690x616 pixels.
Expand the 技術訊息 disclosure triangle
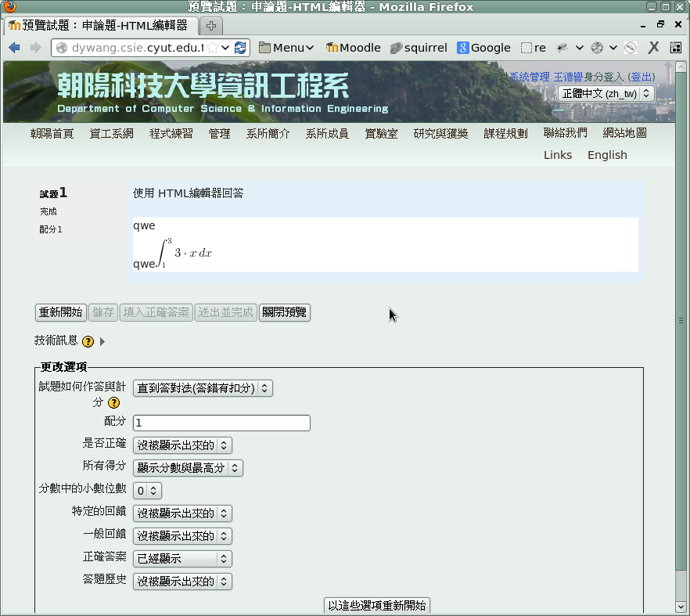[x=102, y=341]
